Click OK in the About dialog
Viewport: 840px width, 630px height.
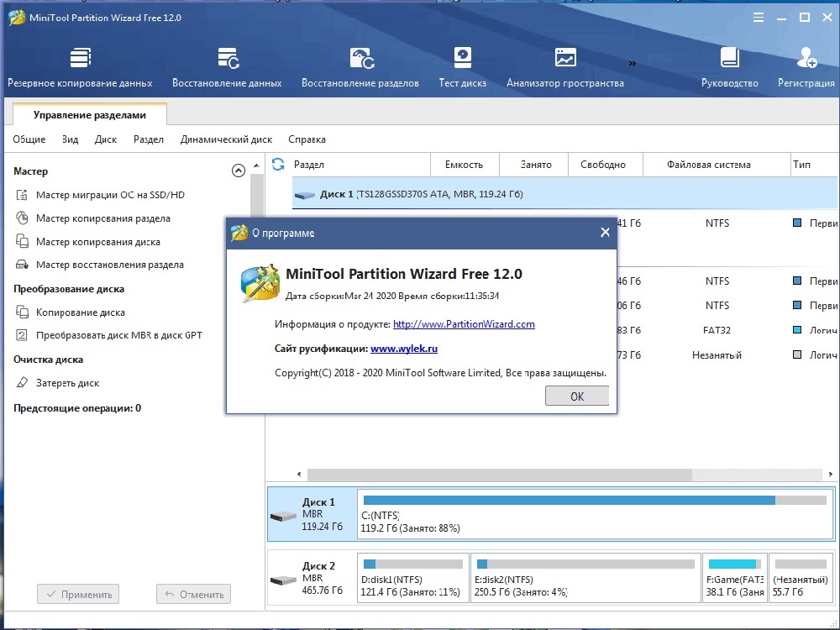click(x=577, y=396)
